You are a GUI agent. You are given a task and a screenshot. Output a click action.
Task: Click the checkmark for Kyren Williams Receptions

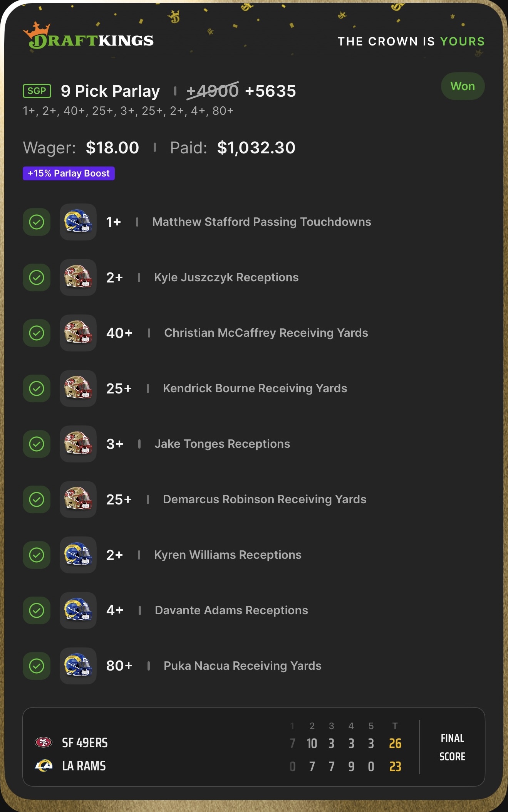pyautogui.click(x=37, y=555)
